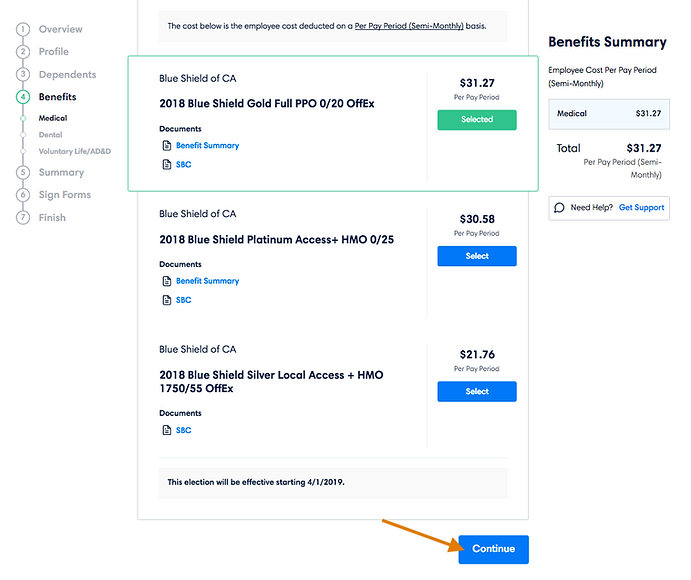Click the chat bubble icon next to Need Help
The height and width of the screenshot is (580, 691).
click(x=559, y=208)
